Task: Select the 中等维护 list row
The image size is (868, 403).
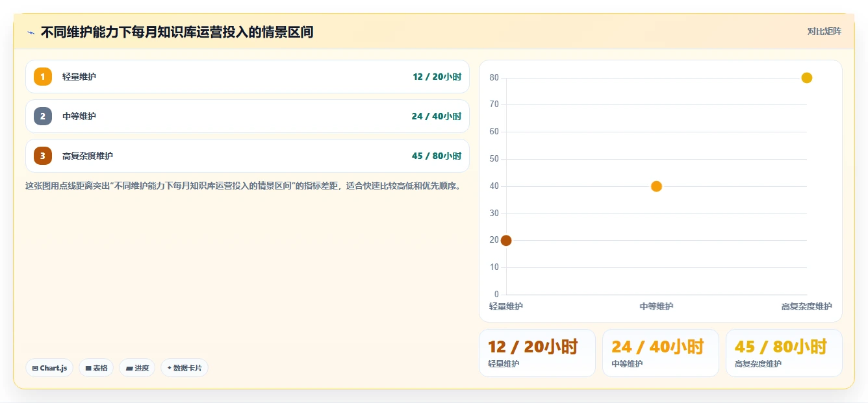Action: 247,116
